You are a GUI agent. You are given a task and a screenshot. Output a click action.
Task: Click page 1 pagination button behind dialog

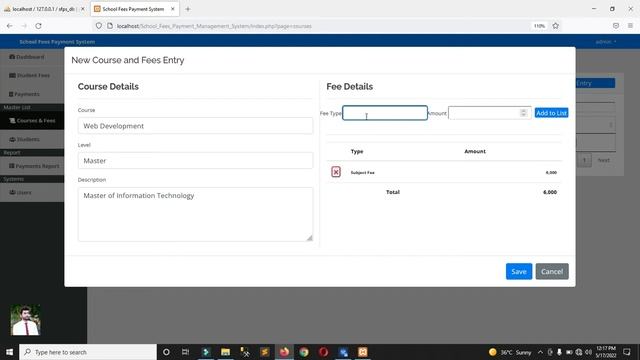(584, 160)
